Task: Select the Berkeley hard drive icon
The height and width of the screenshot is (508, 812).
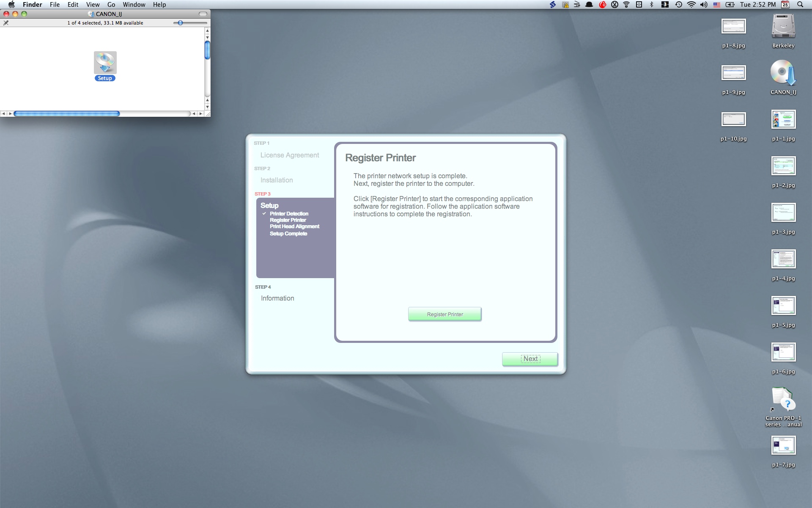Action: click(783, 27)
